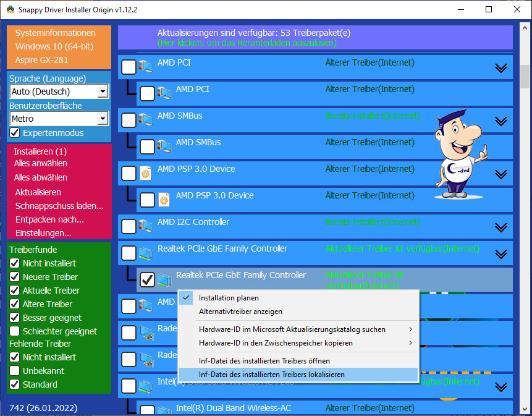
Task: Click the AMD PCI device icon
Action: pos(146,67)
